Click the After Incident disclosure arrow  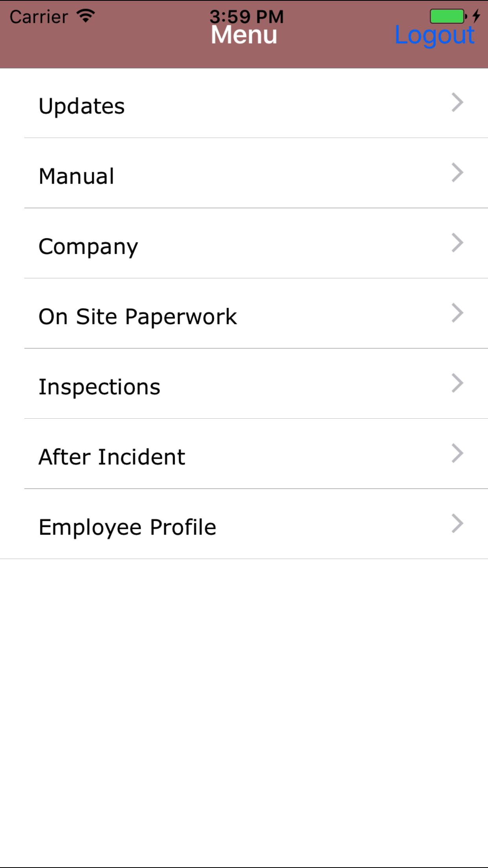pyautogui.click(x=457, y=454)
